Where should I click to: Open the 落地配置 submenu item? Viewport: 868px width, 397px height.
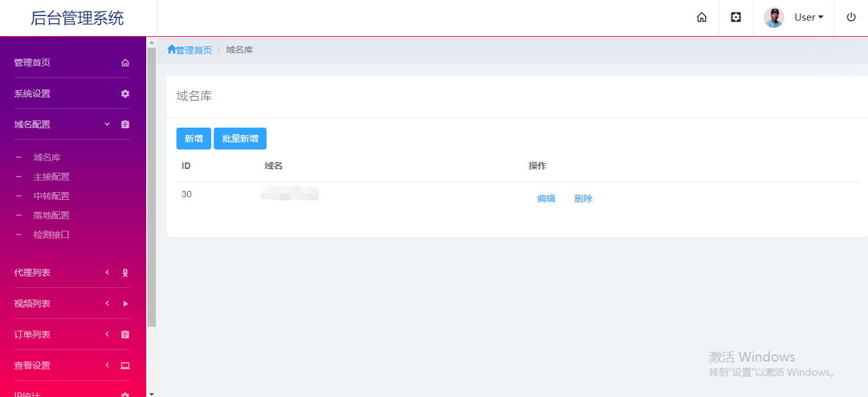click(x=52, y=215)
